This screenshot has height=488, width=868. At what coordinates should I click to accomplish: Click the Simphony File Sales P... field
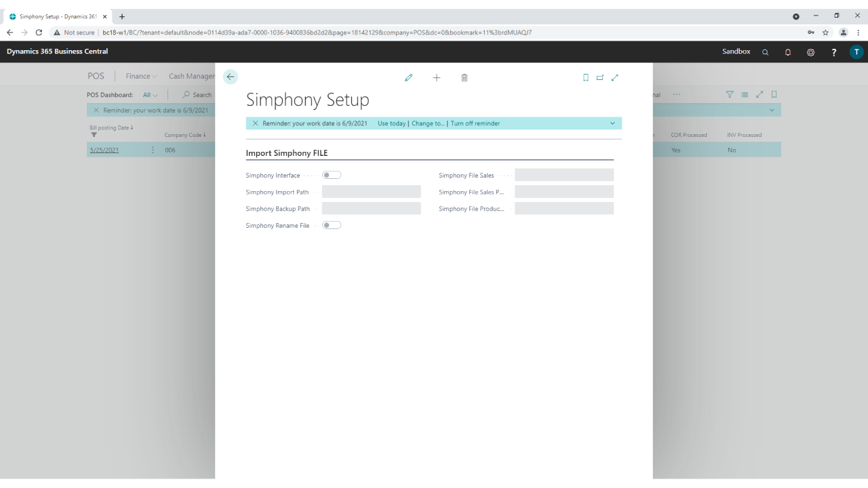click(x=564, y=192)
